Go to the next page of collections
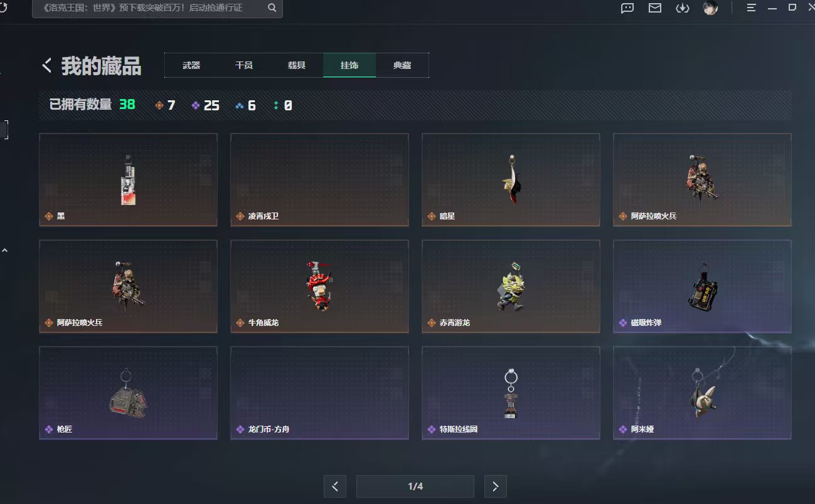This screenshot has width=815, height=504. (x=495, y=486)
